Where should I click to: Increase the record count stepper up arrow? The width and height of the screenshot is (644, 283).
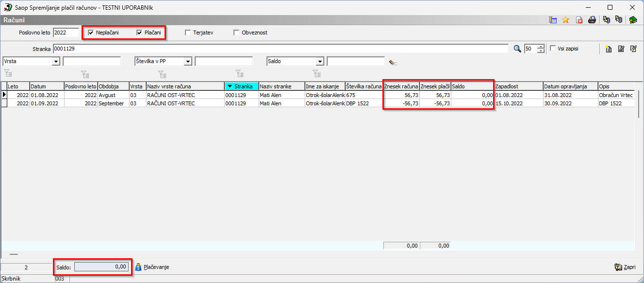(x=541, y=47)
